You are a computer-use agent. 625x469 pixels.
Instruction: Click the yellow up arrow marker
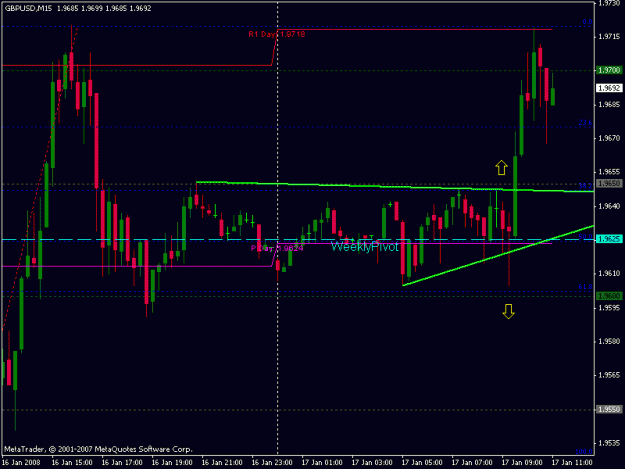[x=501, y=168]
